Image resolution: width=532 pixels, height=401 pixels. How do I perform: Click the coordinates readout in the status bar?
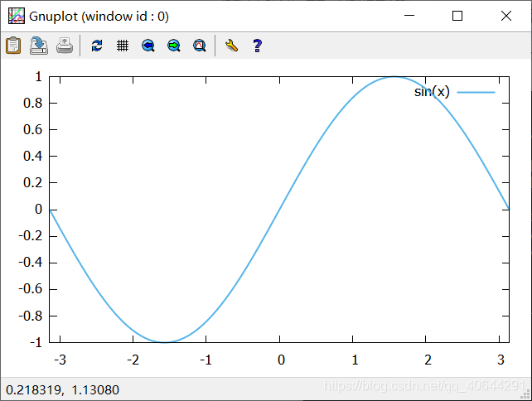[62, 389]
